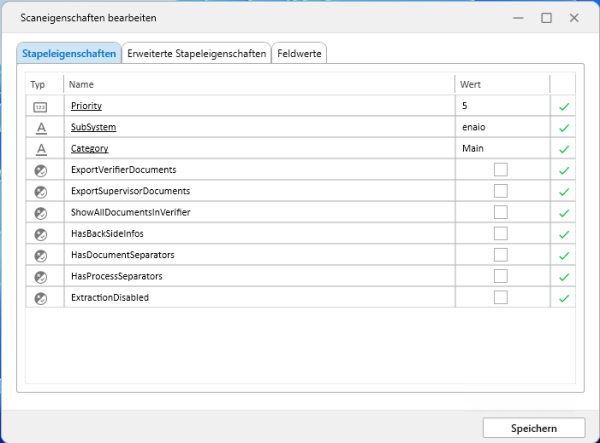
Task: Click the green checkmark in ExtractionDisabled row
Action: point(563,298)
